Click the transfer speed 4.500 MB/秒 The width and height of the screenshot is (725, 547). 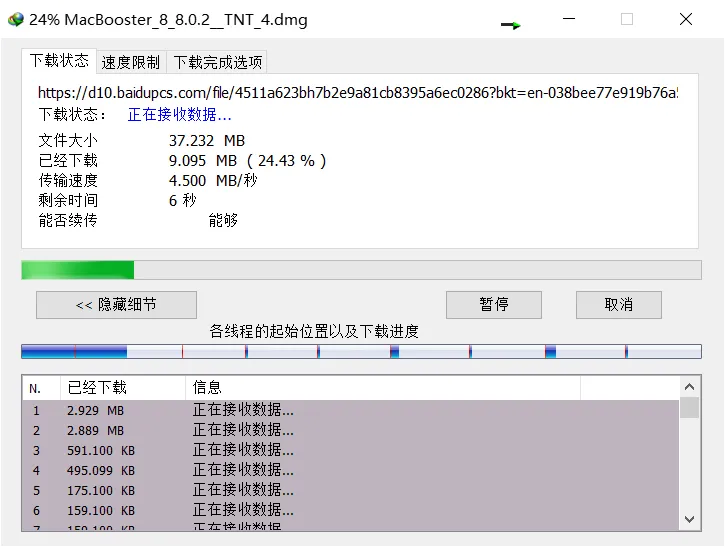(213, 180)
